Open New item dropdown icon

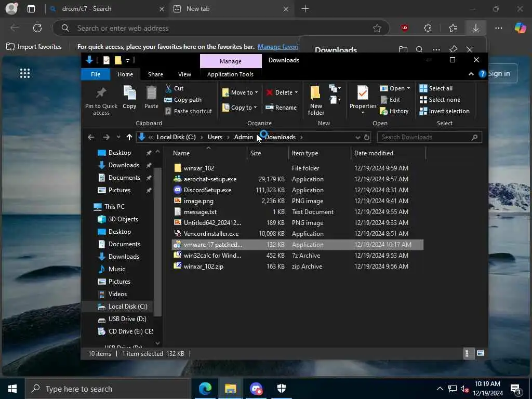pos(335,88)
